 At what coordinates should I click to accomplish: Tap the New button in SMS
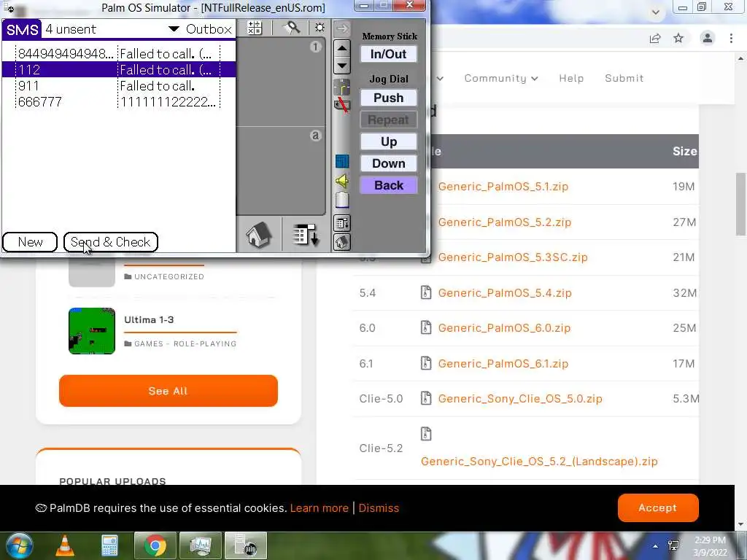(30, 242)
